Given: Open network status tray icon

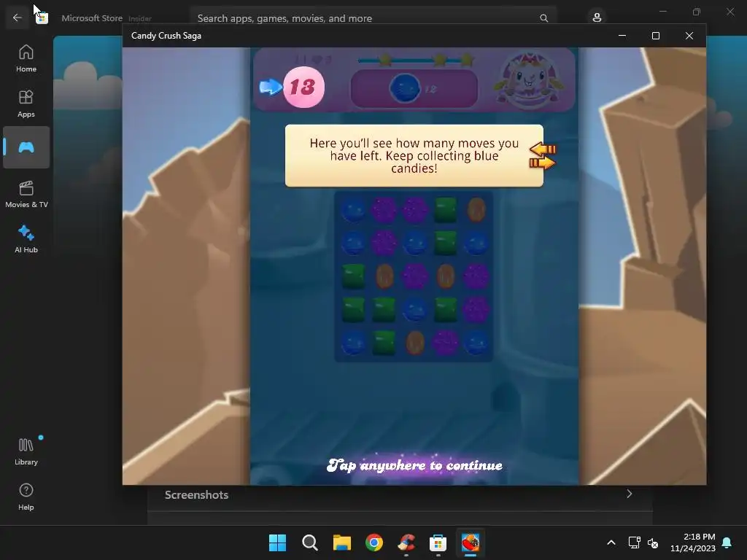Looking at the screenshot, I should [x=634, y=542].
